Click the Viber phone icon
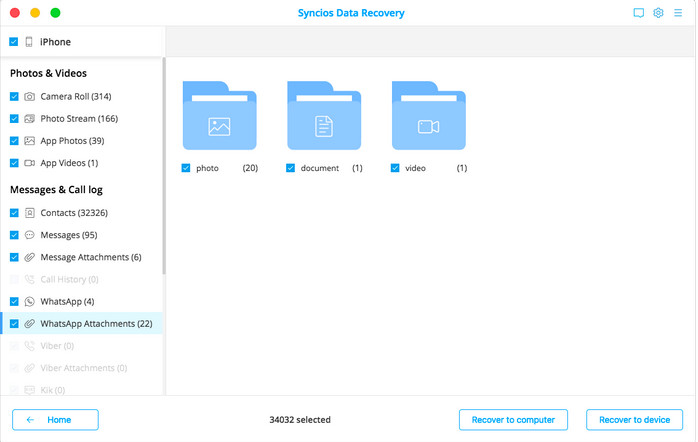Viewport: 698px width, 442px height. click(x=29, y=346)
